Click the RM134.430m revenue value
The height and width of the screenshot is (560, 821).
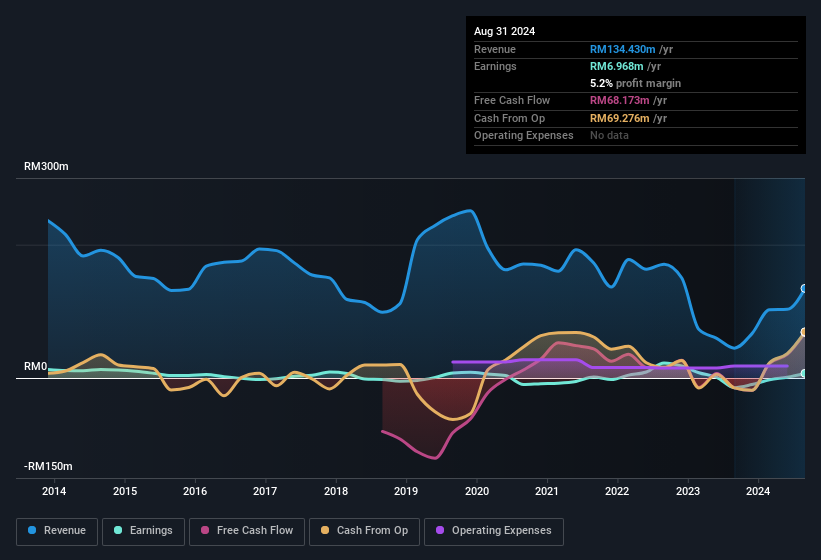[x=623, y=49]
